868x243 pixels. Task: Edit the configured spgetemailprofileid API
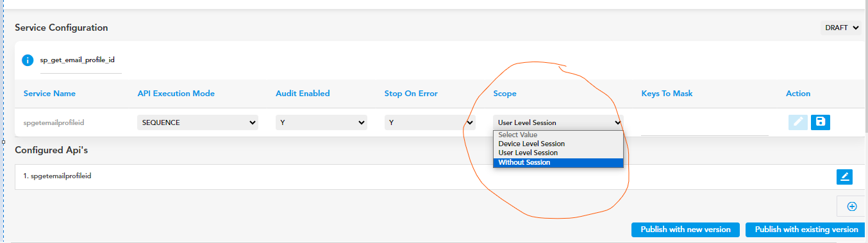[x=844, y=176]
